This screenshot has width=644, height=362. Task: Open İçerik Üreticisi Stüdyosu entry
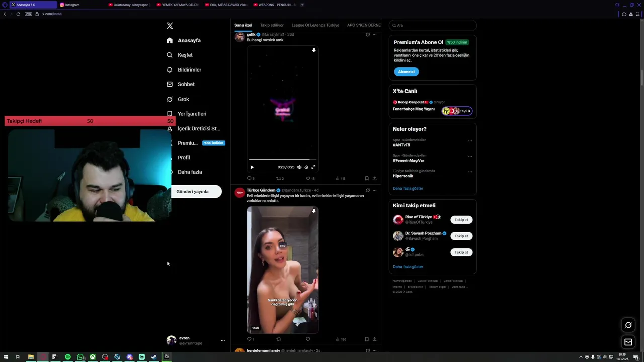tap(194, 128)
